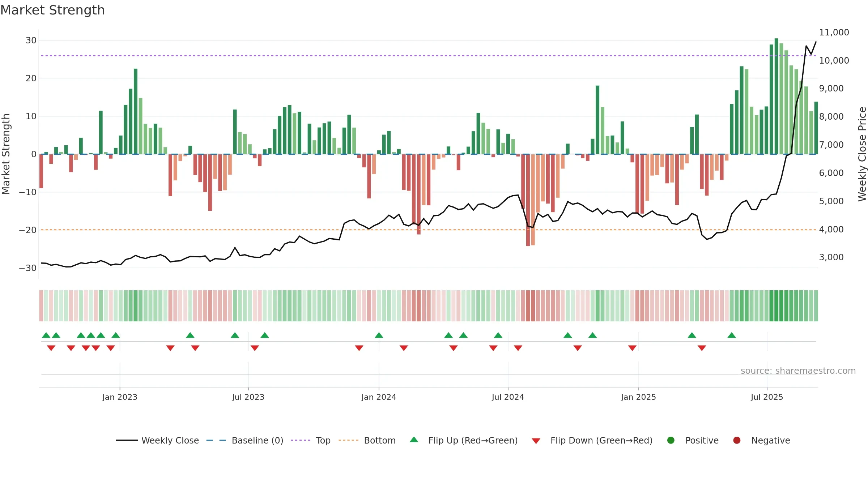
Task: Click the 3,000 price axis label
Action: click(x=831, y=257)
